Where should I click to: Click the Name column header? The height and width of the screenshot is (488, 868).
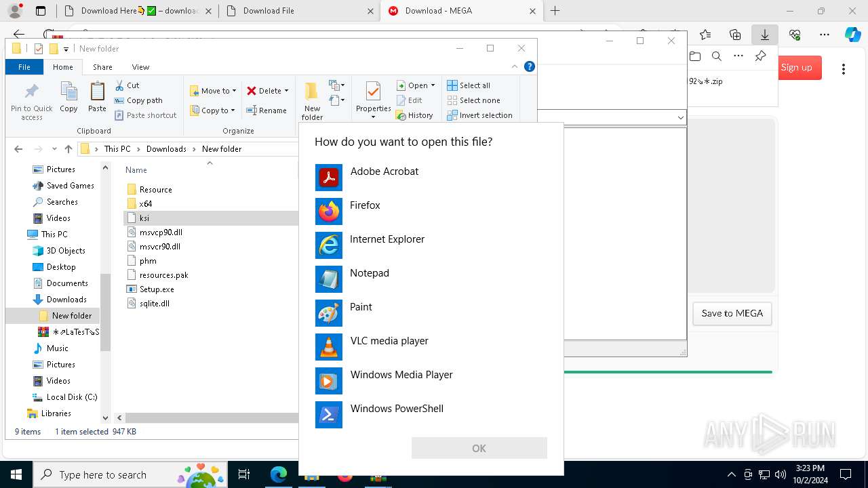136,170
